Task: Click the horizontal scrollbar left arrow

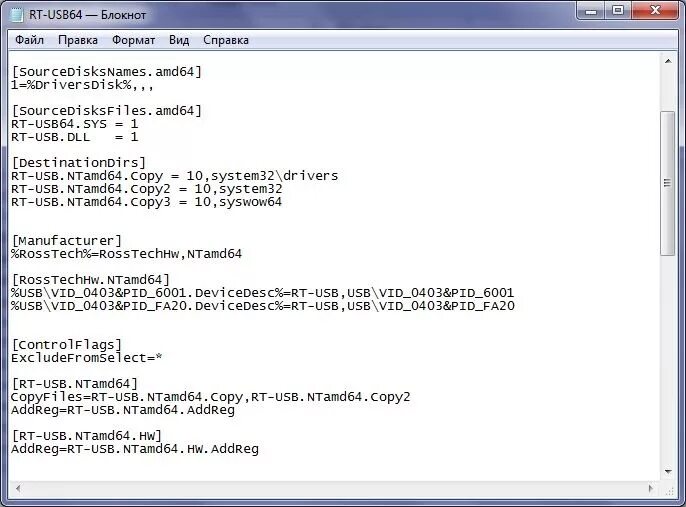Action: point(18,488)
